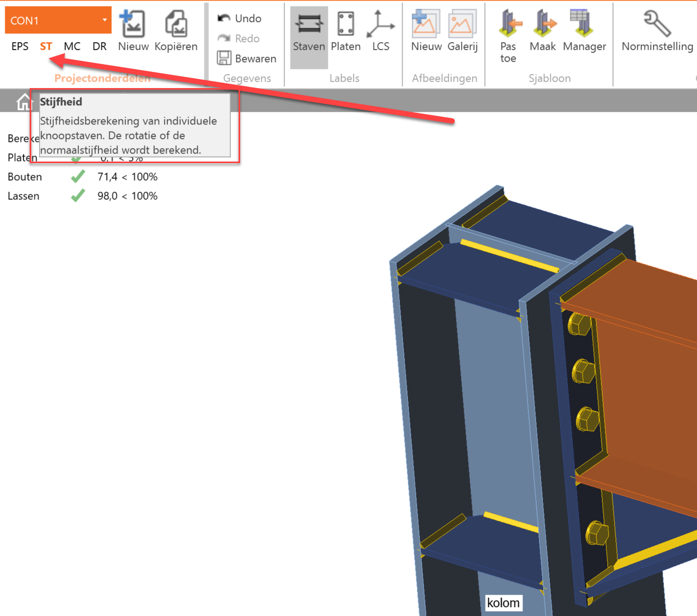Toggle Platen labels display
The height and width of the screenshot is (616, 697).
pyautogui.click(x=345, y=32)
